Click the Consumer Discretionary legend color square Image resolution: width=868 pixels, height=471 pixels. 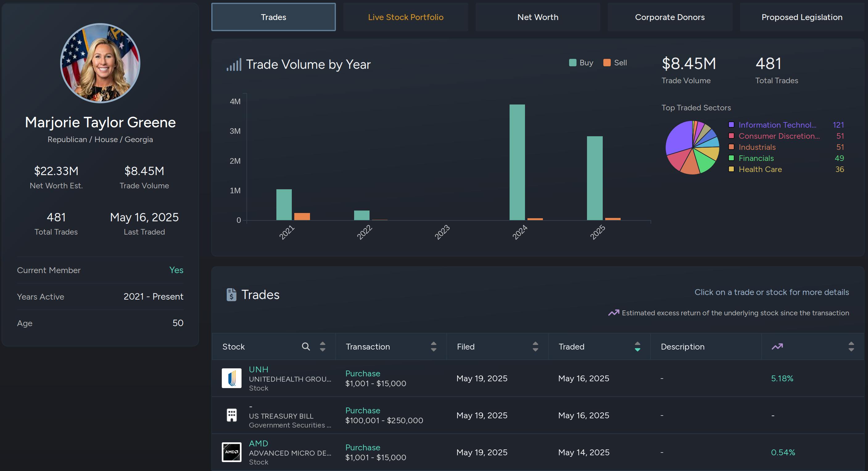coord(731,136)
